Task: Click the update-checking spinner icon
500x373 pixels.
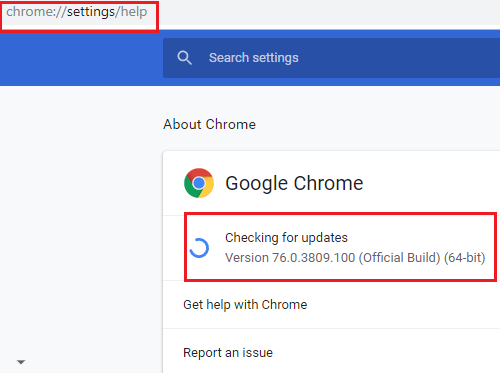Action: tap(199, 248)
